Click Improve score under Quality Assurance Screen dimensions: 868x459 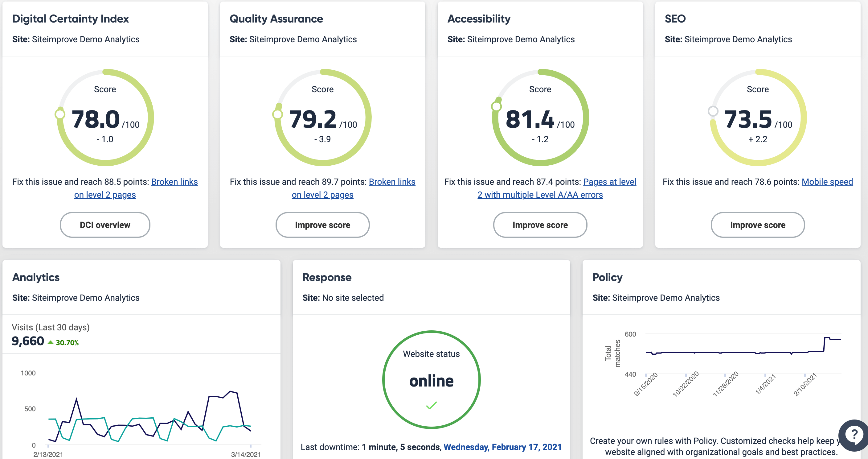click(x=322, y=225)
